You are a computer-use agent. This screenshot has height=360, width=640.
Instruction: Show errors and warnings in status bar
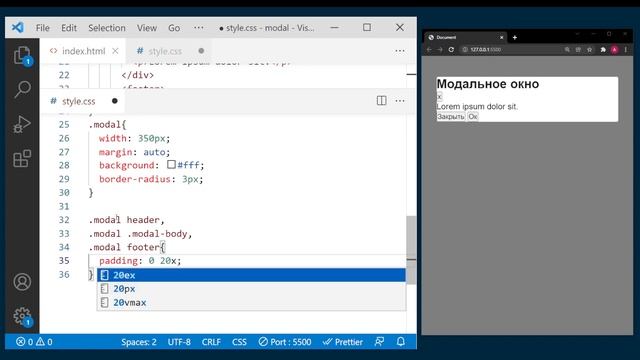pyautogui.click(x=34, y=342)
